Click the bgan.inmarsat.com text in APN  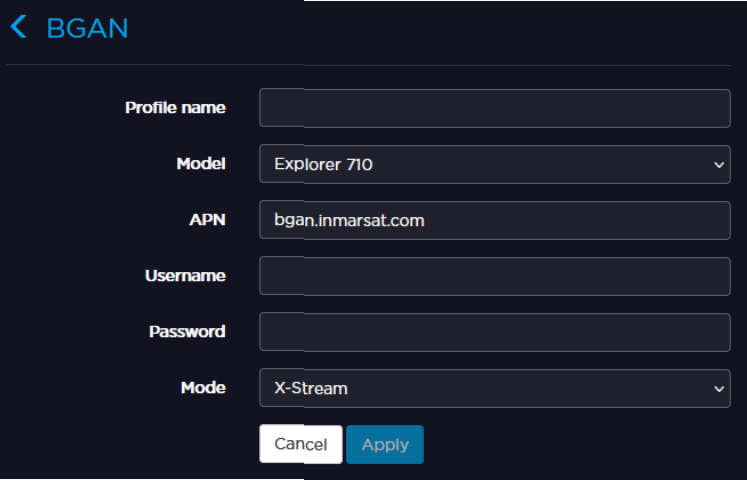[349, 220]
